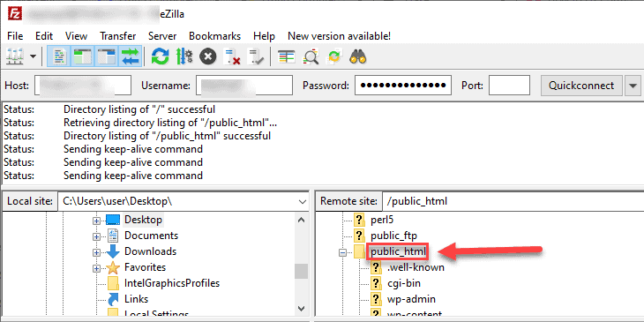Refresh the file and folder lists

click(161, 56)
